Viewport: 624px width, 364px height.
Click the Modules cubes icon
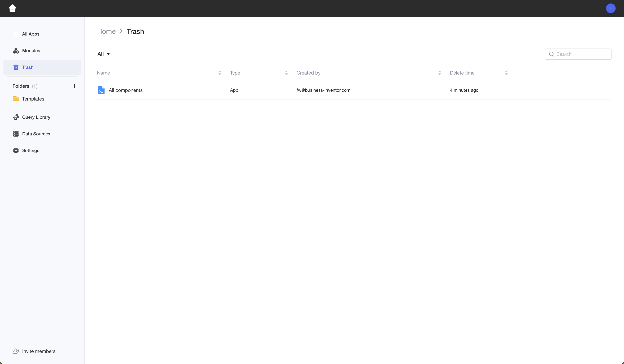[16, 50]
